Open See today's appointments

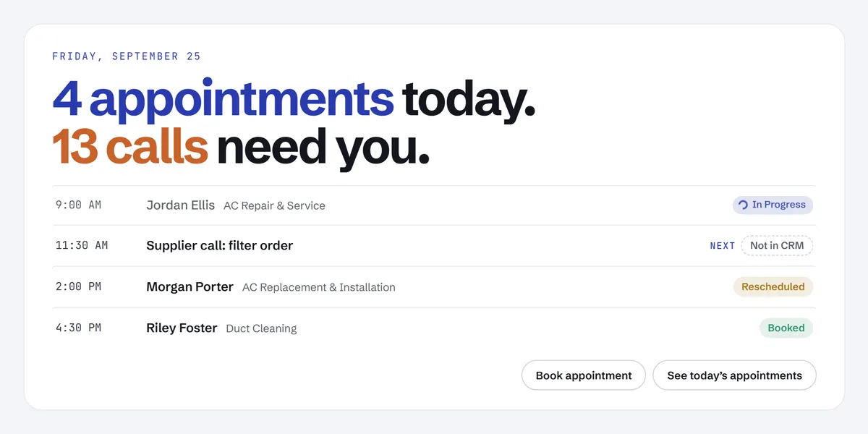point(734,375)
